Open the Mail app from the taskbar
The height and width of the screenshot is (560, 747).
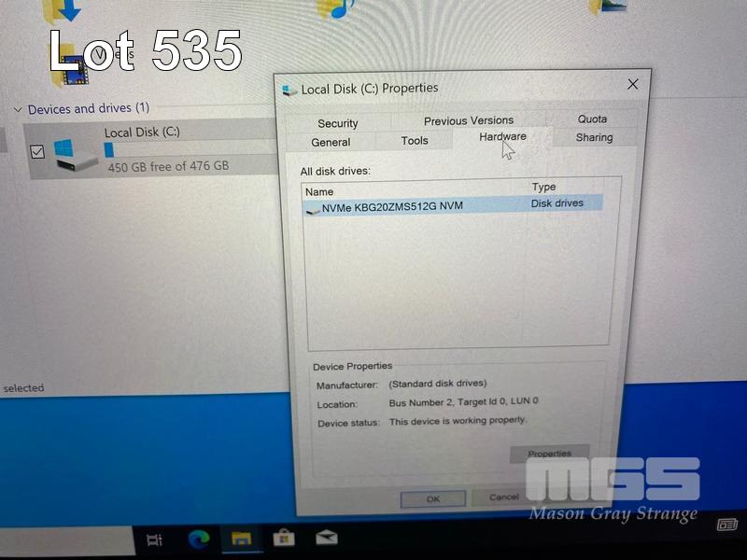pyautogui.click(x=326, y=538)
